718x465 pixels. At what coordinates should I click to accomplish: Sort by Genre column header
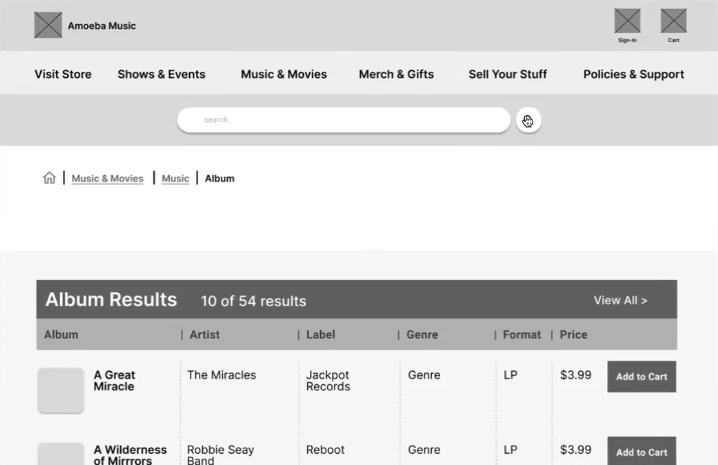[422, 335]
